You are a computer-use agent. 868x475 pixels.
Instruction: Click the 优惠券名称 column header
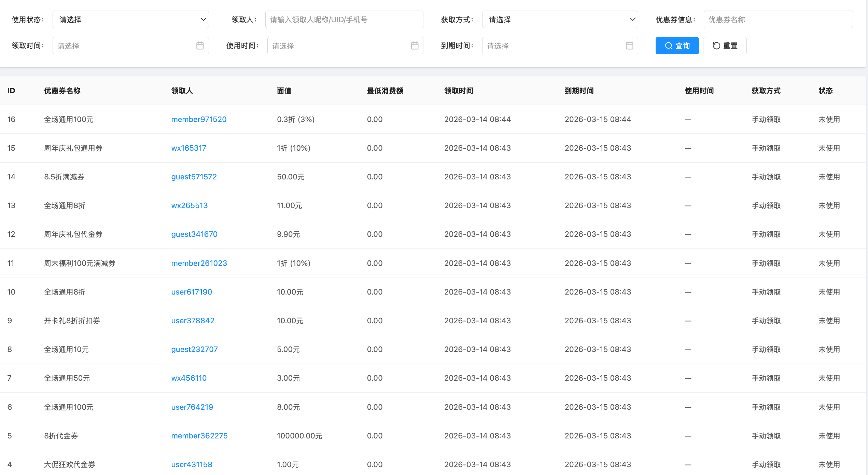click(x=62, y=91)
